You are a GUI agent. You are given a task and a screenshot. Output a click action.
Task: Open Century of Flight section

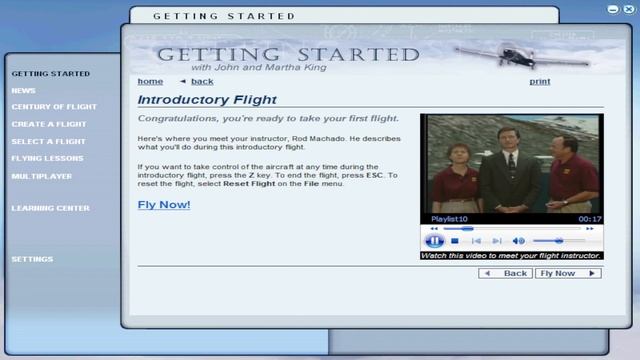click(x=54, y=107)
